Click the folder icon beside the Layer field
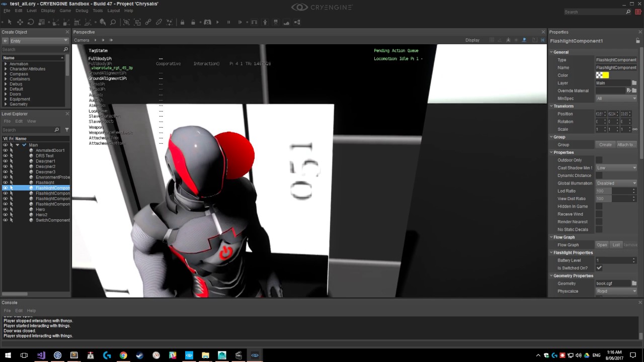The image size is (644, 362). pyautogui.click(x=634, y=83)
